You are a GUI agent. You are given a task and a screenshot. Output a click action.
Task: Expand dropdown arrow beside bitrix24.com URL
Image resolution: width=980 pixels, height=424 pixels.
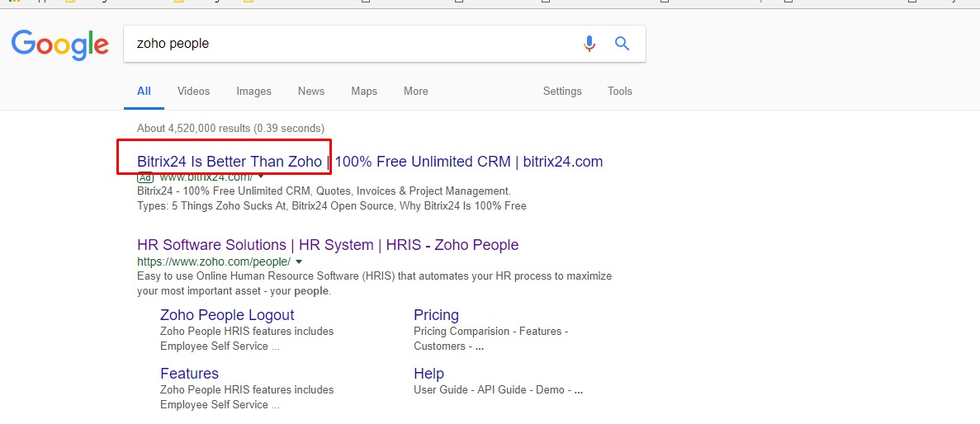[x=262, y=177]
